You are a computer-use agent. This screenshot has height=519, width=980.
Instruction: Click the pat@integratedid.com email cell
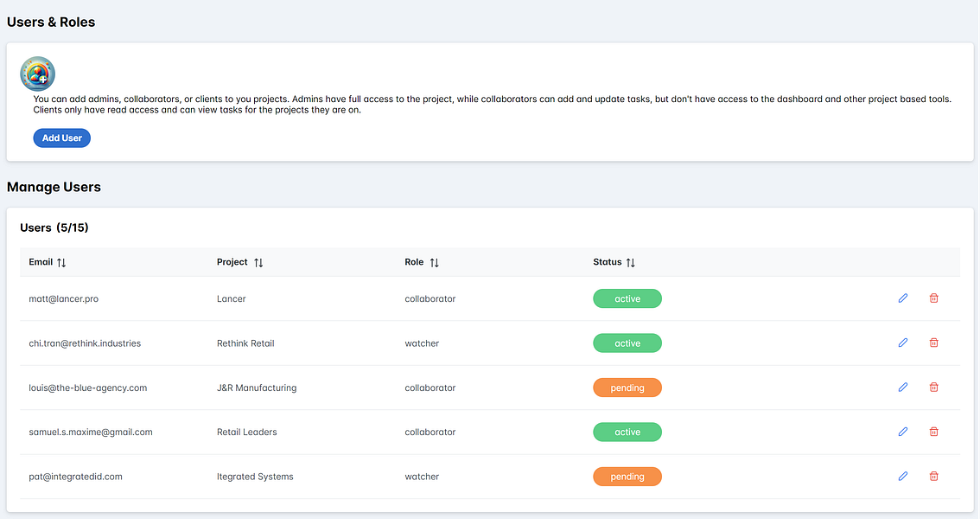[76, 477]
